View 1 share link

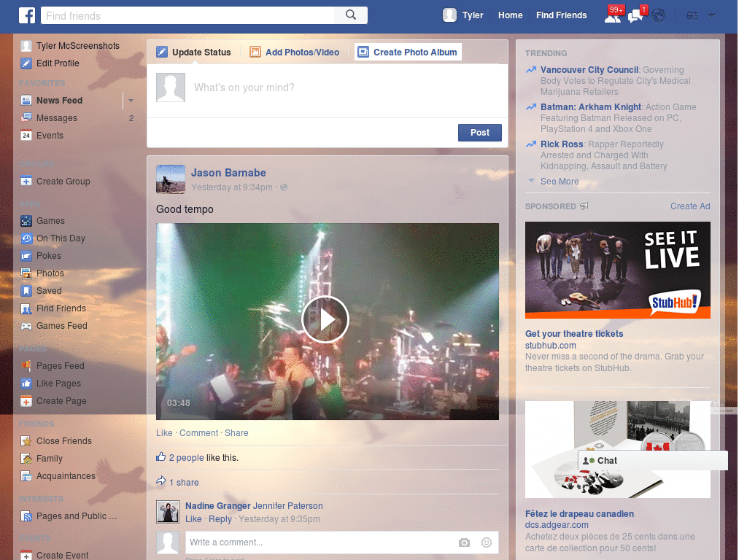184,483
